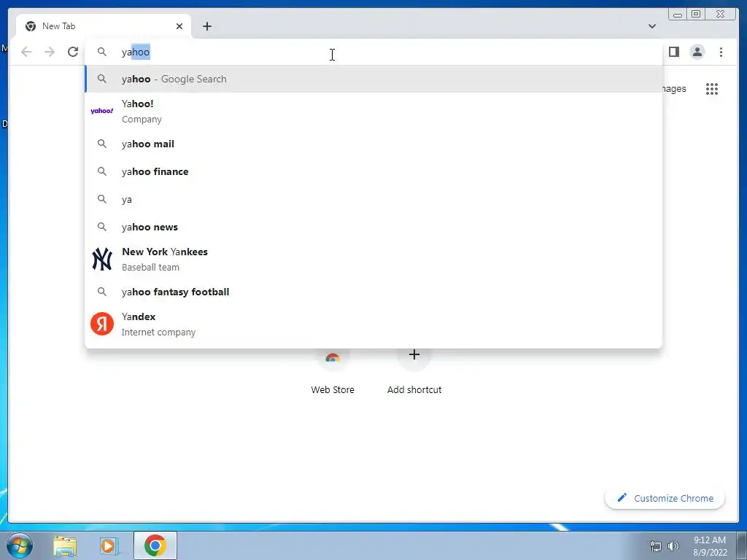Open the tab search dropdown arrow
The height and width of the screenshot is (560, 747).
[651, 26]
